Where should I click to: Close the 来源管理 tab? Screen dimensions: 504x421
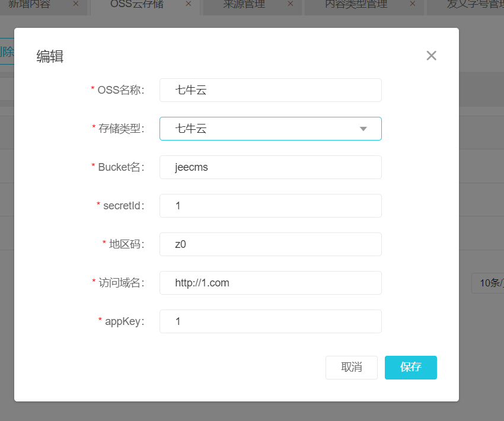[x=291, y=4]
